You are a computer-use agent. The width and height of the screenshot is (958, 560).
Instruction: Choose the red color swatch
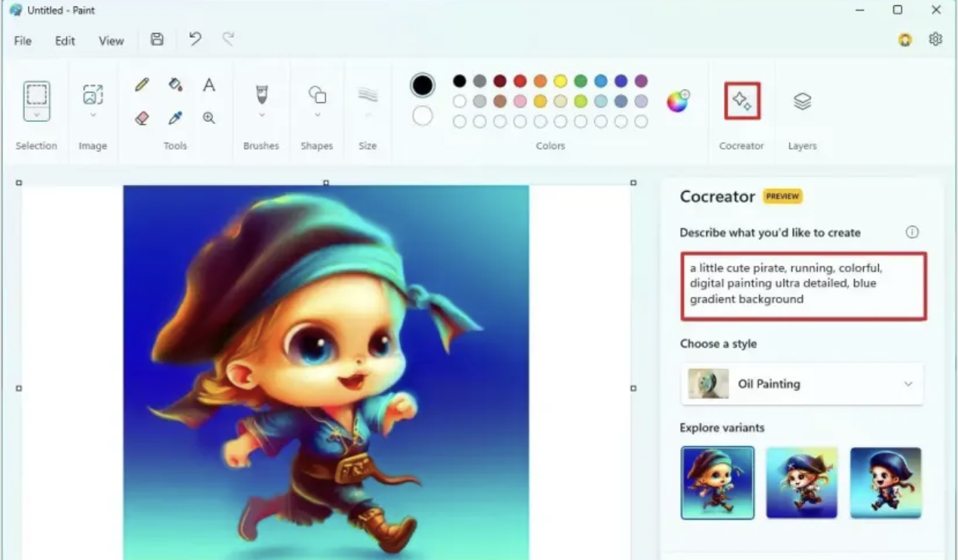click(520, 81)
